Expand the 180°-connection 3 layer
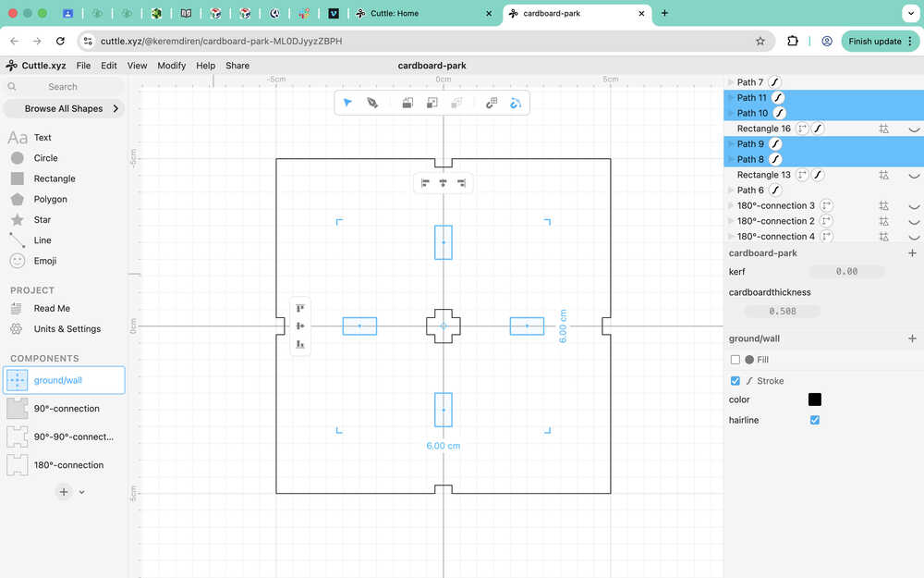924x578 pixels. tap(731, 206)
